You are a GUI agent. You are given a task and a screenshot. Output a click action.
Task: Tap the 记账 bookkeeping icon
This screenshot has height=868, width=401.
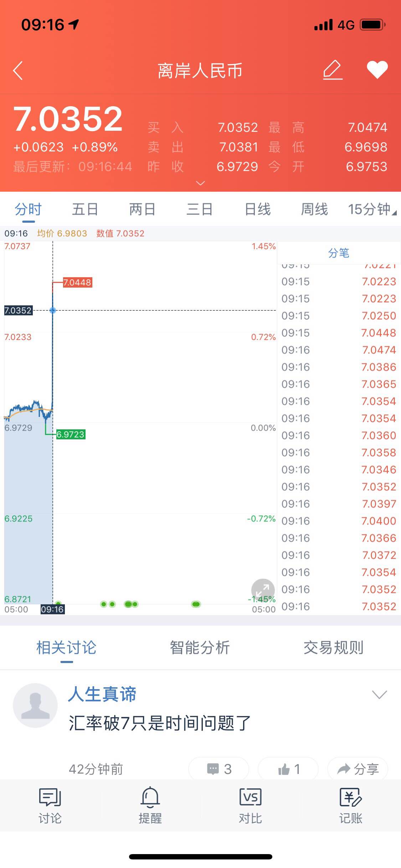(x=350, y=805)
